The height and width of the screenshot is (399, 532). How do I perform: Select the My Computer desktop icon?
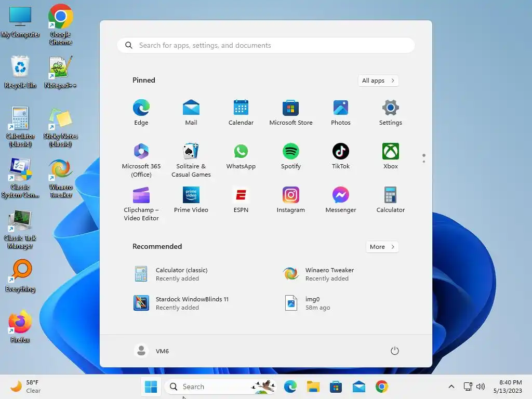tap(20, 22)
